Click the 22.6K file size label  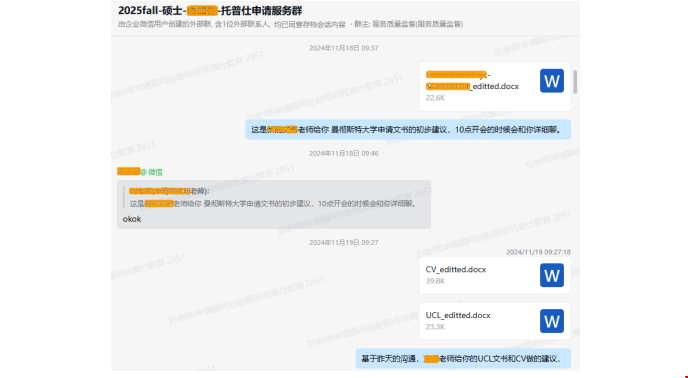click(x=435, y=98)
